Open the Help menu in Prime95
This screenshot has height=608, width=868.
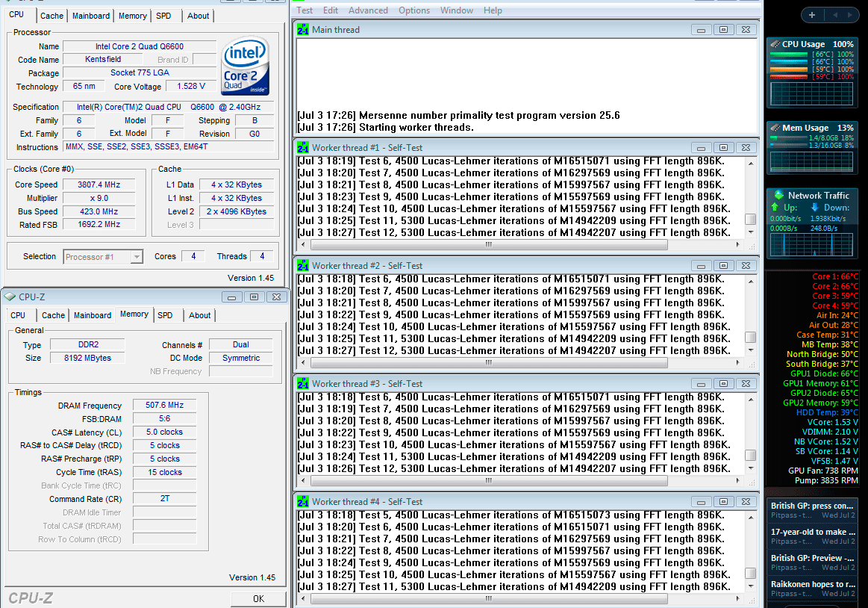493,10
